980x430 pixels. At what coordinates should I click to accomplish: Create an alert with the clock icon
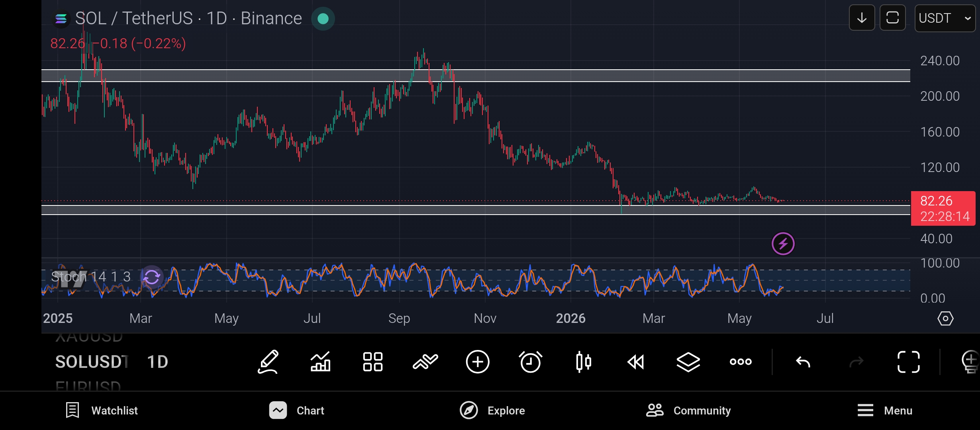531,362
